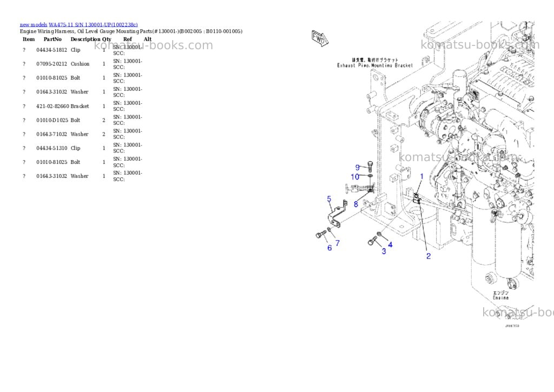Click 'Clip' description in the 04434-51812 row
The width and height of the screenshot is (554, 392).
pos(75,50)
